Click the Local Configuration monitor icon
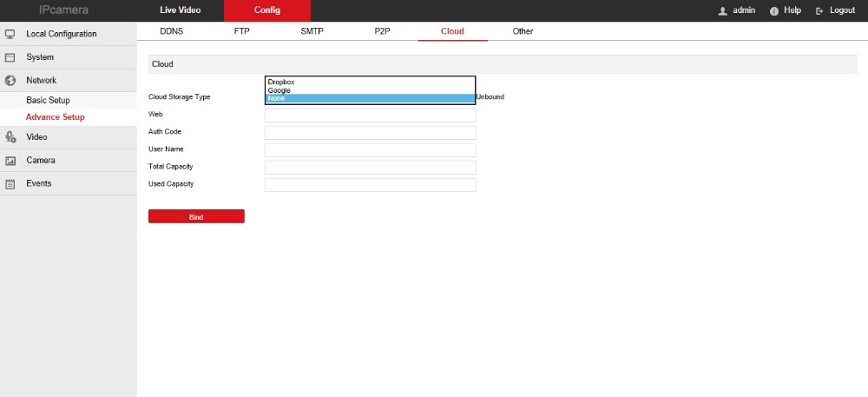 click(x=10, y=35)
